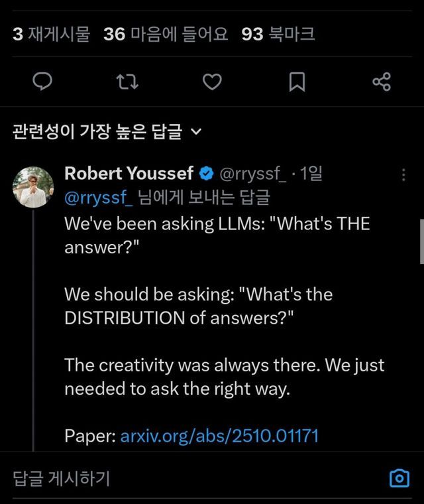Open the three-dot menu on reply

[x=403, y=174]
